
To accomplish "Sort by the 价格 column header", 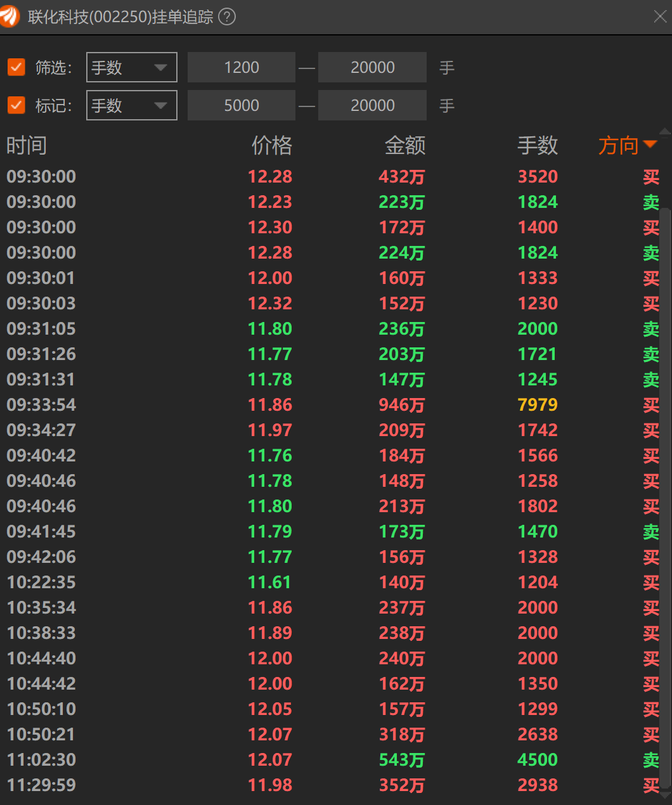I will 272,146.
